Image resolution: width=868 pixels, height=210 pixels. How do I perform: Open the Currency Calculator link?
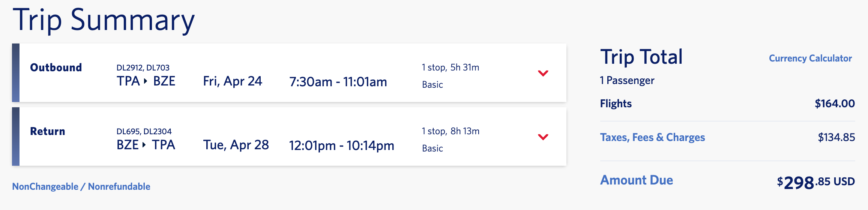coord(810,58)
